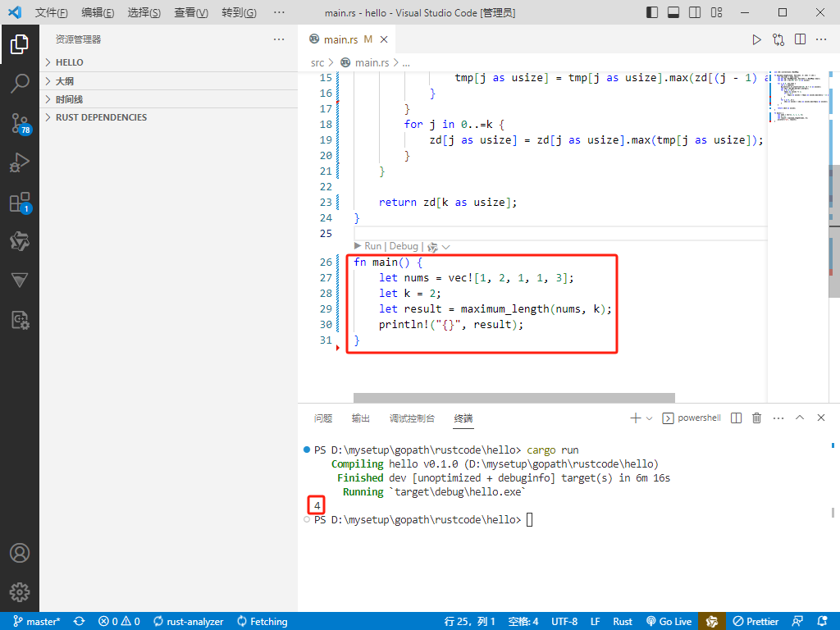Expand the 时间线 timeline section
840x630 pixels.
169,99
